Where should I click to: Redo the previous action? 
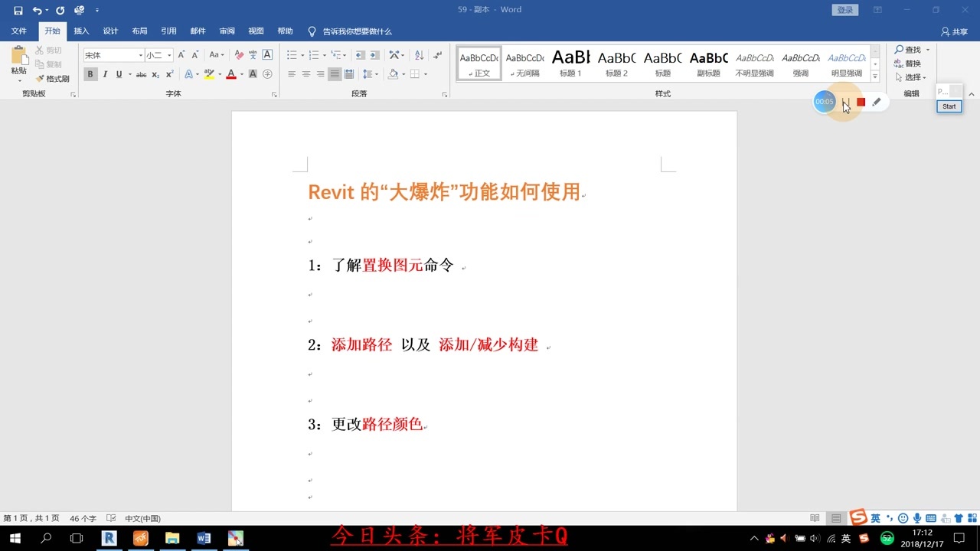click(60, 11)
